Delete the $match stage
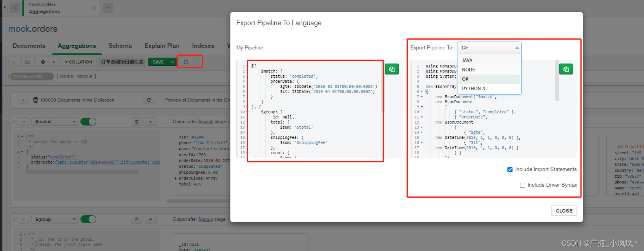 pyautogui.click(x=137, y=122)
